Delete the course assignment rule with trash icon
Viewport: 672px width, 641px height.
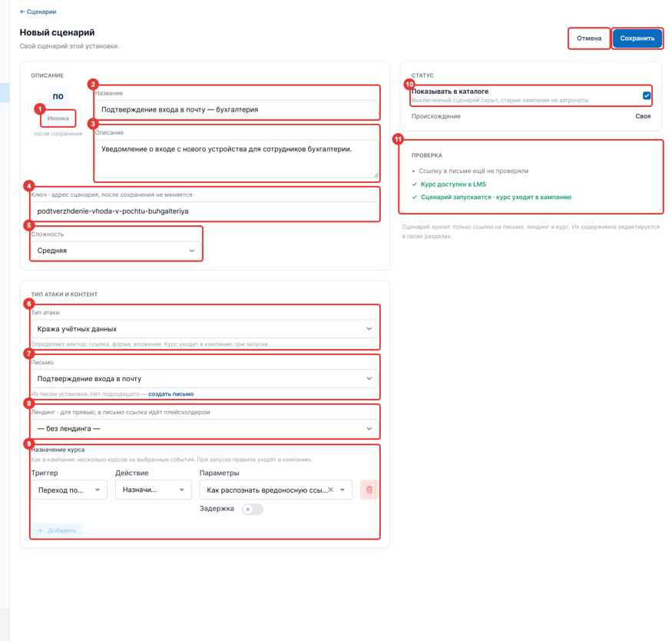369,490
